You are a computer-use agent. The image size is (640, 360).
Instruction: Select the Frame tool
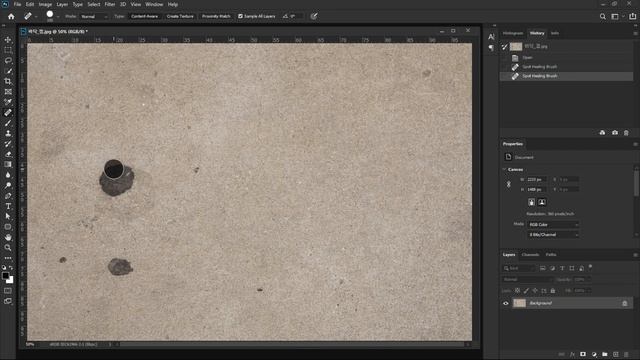[x=8, y=92]
